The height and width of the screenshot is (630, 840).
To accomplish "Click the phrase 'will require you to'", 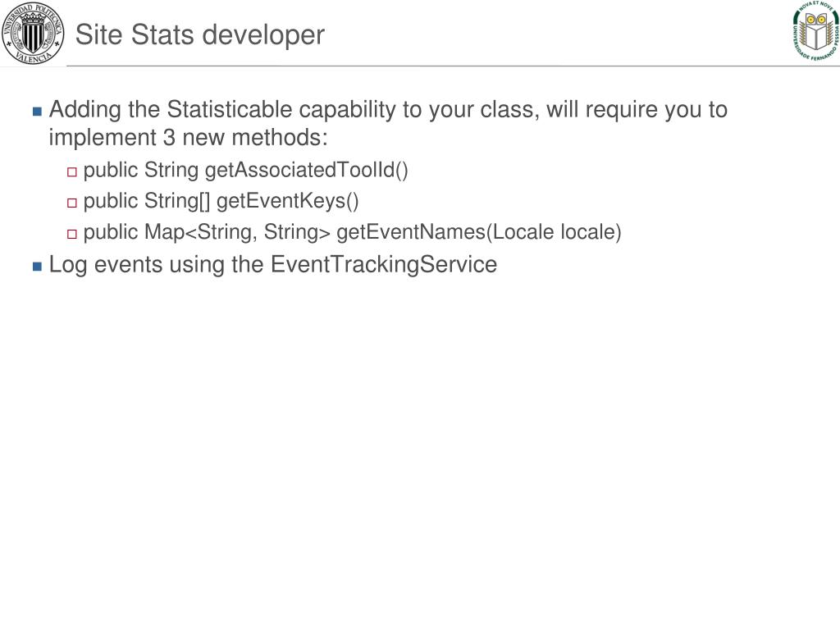I will [x=637, y=111].
